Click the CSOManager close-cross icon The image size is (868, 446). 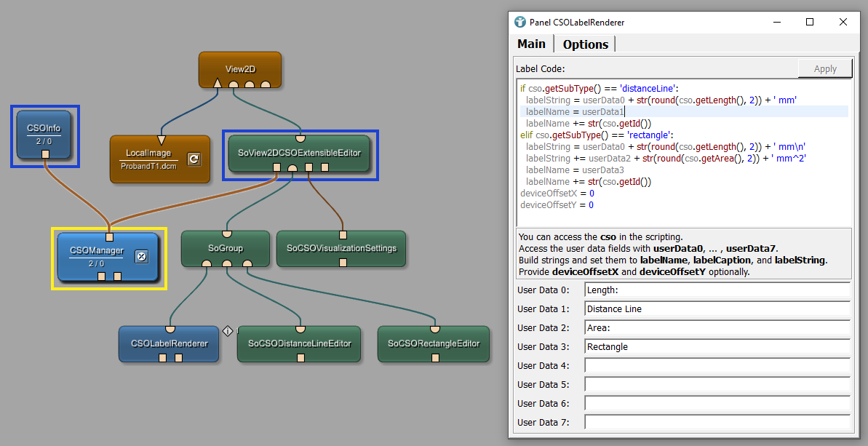143,255
